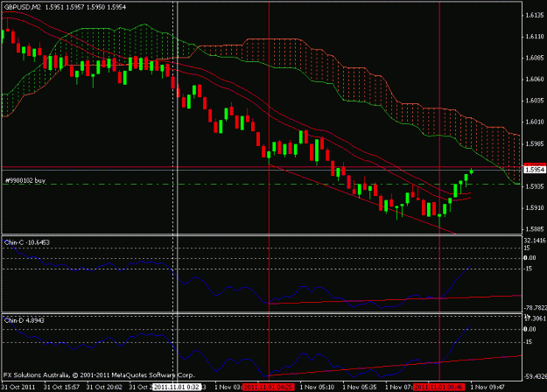This screenshot has width=547, height=392.
Task: Click the 1.5910 price axis label
Action: [535, 208]
